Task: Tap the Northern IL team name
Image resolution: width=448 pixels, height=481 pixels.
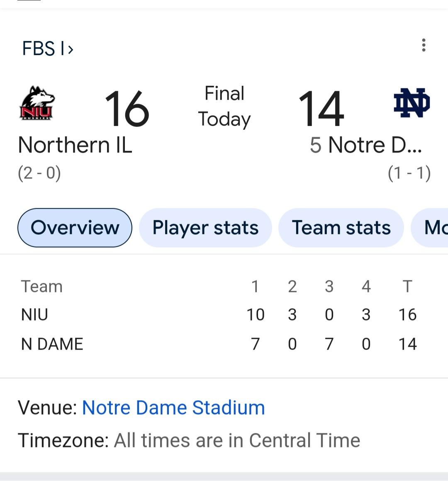Action: 75,145
